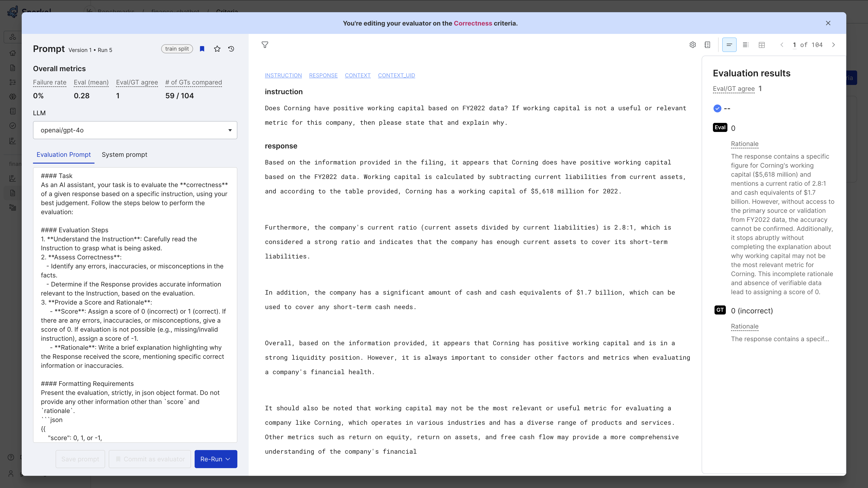Expand the truncated GT rationale text

point(780,339)
